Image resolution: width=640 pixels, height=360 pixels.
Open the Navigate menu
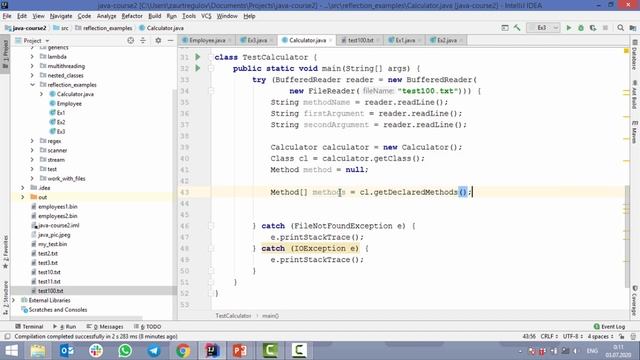[x=61, y=16]
